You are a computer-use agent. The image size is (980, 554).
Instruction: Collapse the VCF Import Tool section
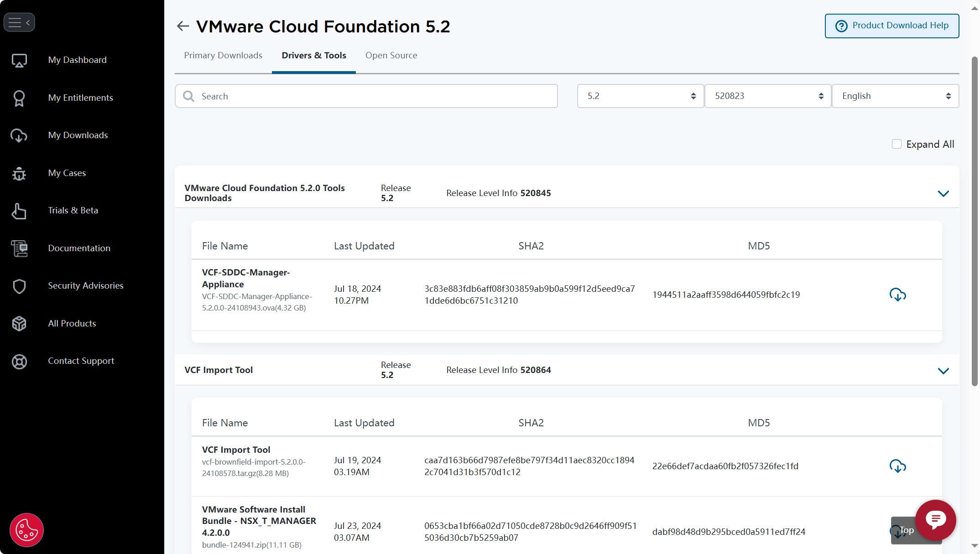tap(943, 371)
